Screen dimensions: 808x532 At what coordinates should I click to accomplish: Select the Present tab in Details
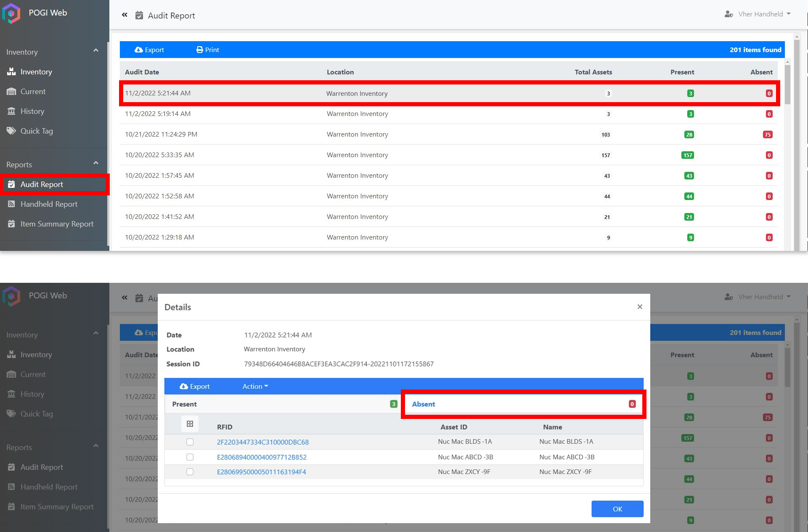pyautogui.click(x=184, y=404)
